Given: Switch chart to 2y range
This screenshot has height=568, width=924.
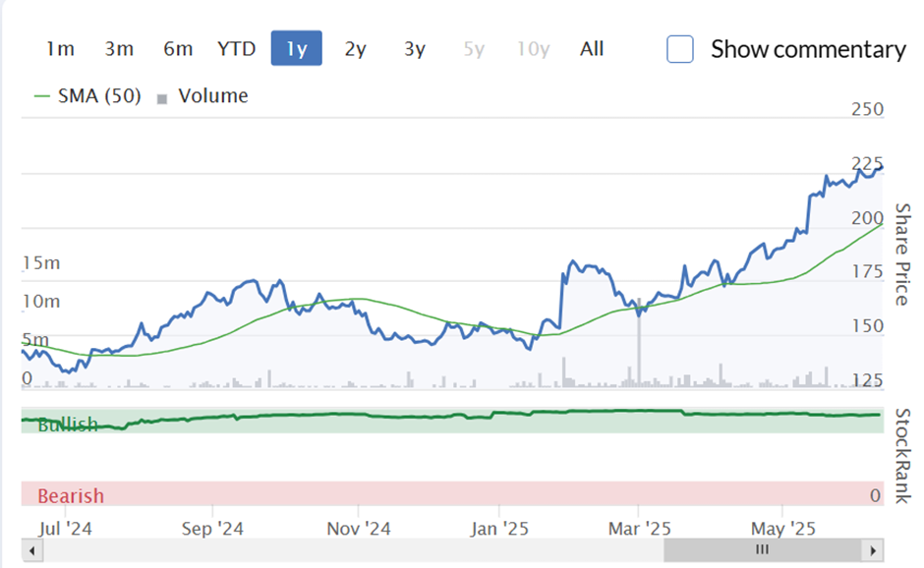Looking at the screenshot, I should (x=355, y=49).
